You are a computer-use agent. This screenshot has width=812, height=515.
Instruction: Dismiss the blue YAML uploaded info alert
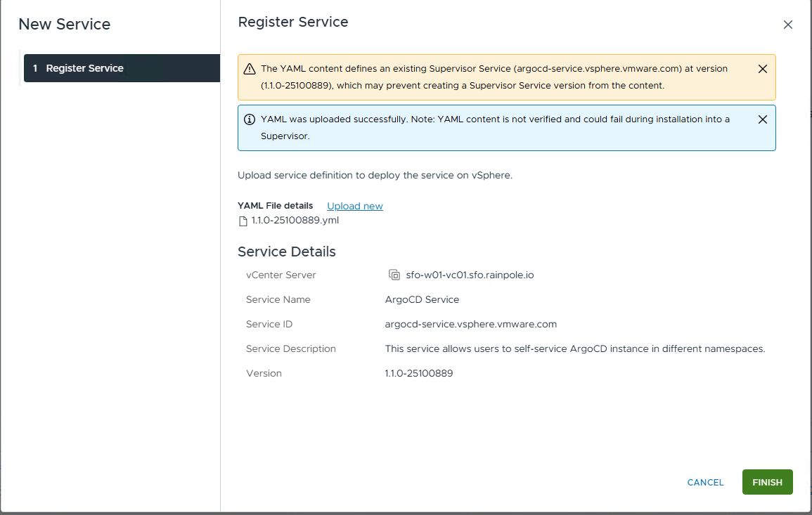pyautogui.click(x=762, y=119)
